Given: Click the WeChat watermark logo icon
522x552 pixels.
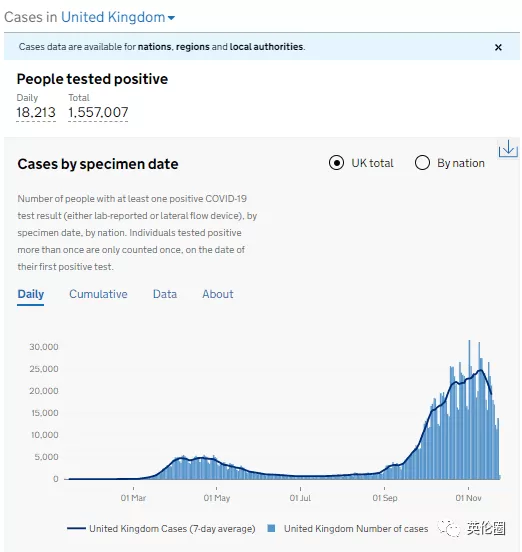Looking at the screenshot, I should pyautogui.click(x=449, y=528).
